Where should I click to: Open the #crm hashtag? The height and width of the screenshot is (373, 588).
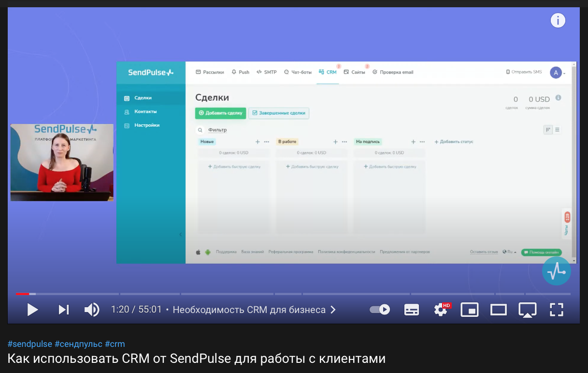[x=115, y=344]
